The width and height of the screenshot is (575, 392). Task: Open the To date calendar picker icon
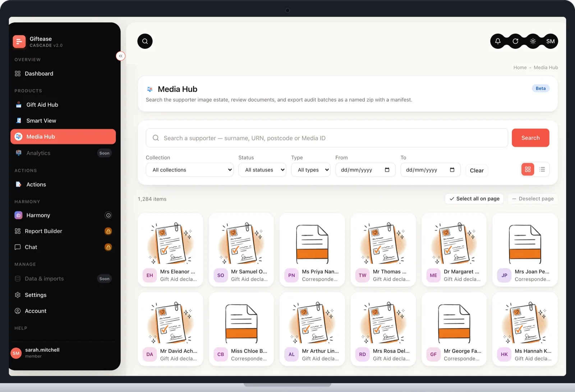(x=452, y=170)
